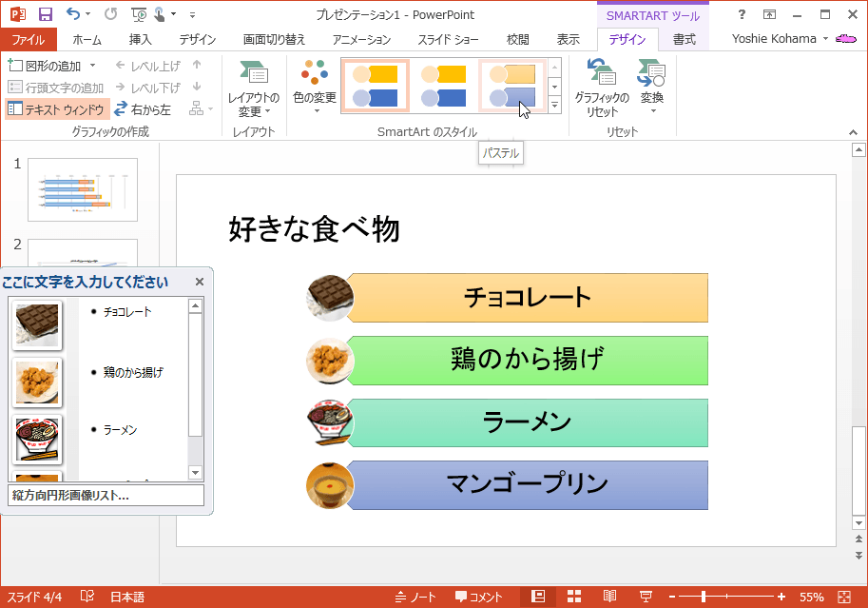The height and width of the screenshot is (608, 868).
Task: Open Add Shape (図形の追加) dropdown arrow
Action: click(x=92, y=66)
